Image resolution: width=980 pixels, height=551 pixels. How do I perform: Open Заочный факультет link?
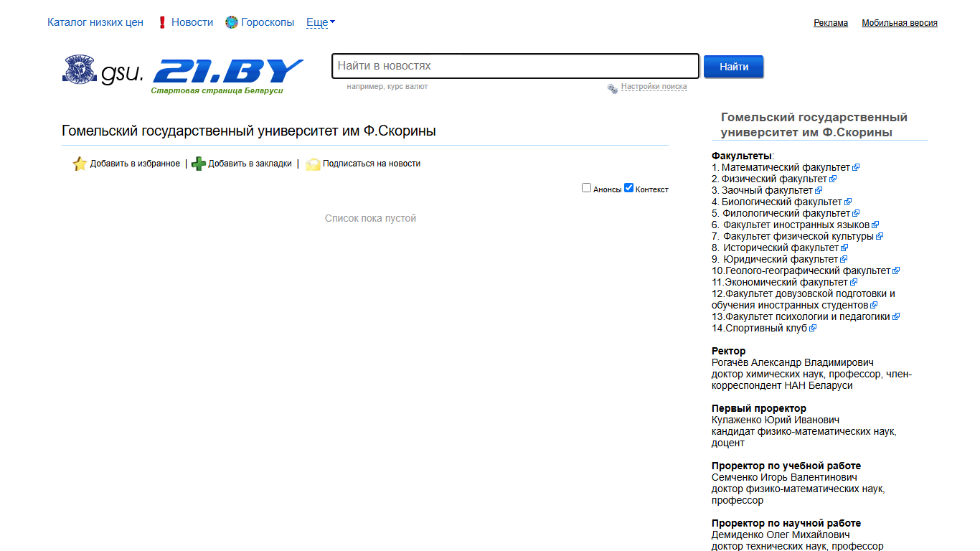(767, 190)
